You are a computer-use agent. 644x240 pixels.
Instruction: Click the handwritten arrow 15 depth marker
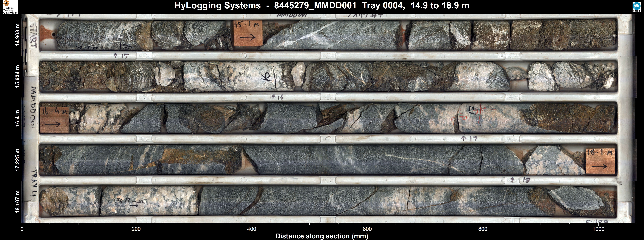(x=121, y=56)
